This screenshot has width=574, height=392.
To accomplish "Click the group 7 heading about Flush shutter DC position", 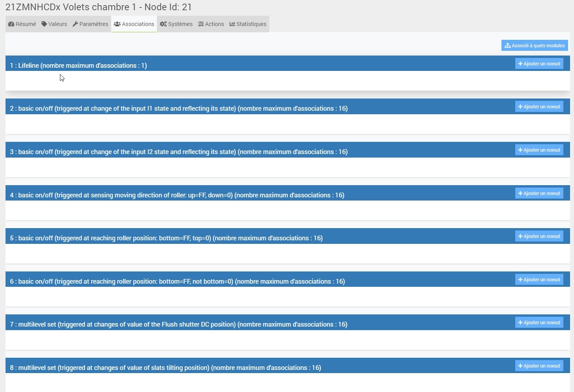I will tap(179, 325).
